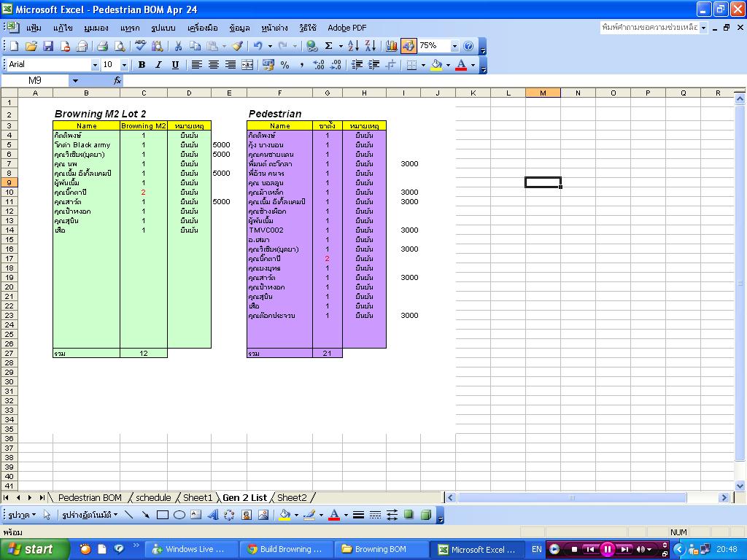Click the AutoSum sigma icon

(329, 46)
